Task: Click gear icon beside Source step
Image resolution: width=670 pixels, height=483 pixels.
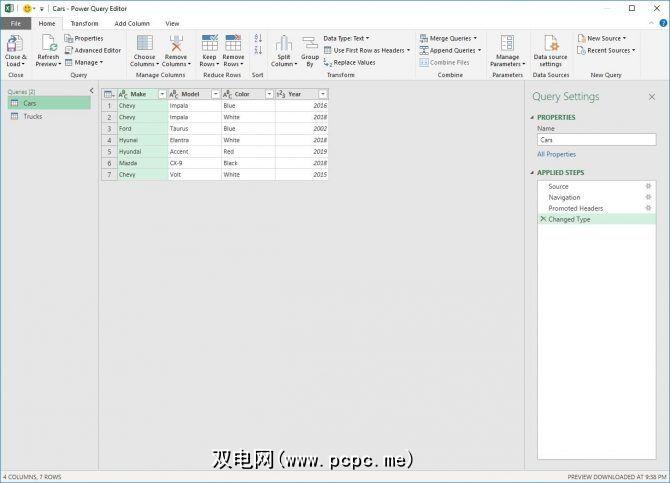Action: click(x=648, y=186)
